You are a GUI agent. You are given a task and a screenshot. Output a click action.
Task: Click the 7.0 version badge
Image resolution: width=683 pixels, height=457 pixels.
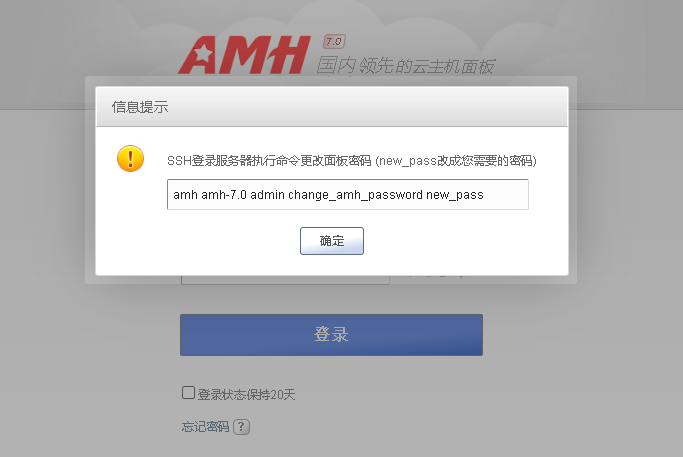click(x=334, y=42)
